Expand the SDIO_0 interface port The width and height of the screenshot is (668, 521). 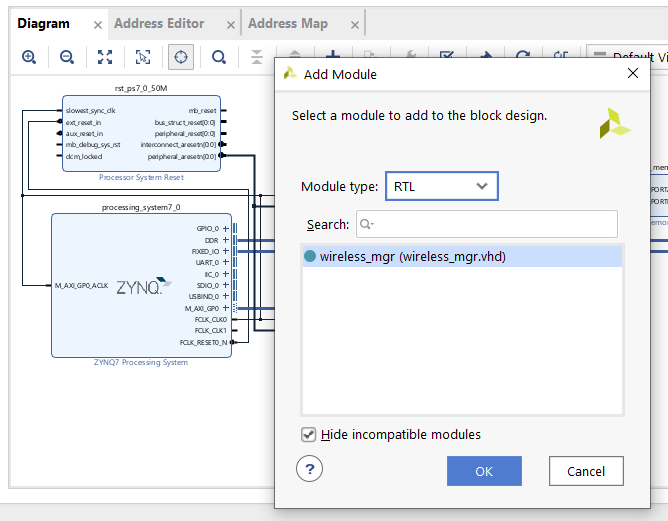226,285
